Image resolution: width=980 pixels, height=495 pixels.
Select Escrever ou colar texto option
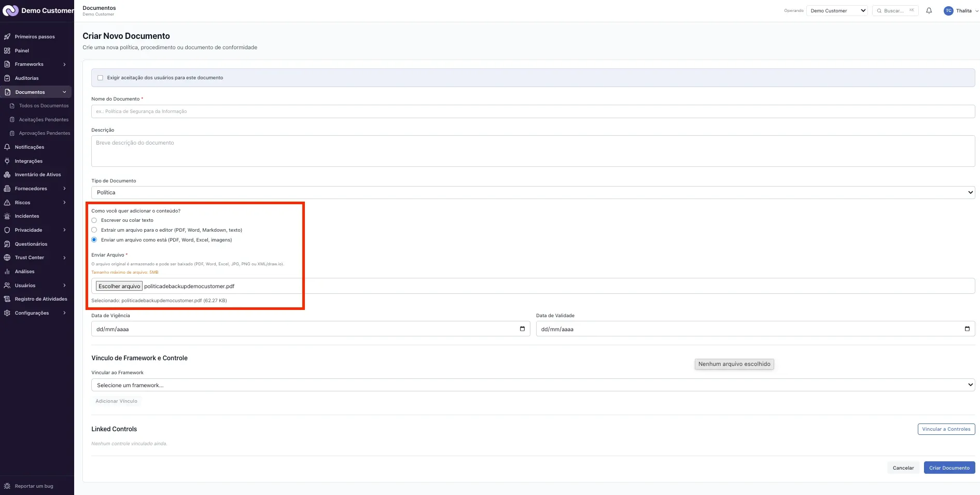[94, 220]
